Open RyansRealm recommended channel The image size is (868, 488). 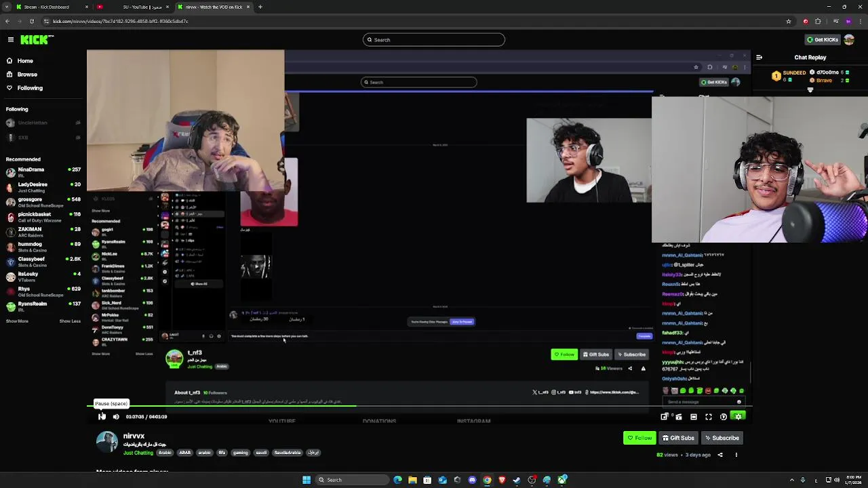pos(43,306)
